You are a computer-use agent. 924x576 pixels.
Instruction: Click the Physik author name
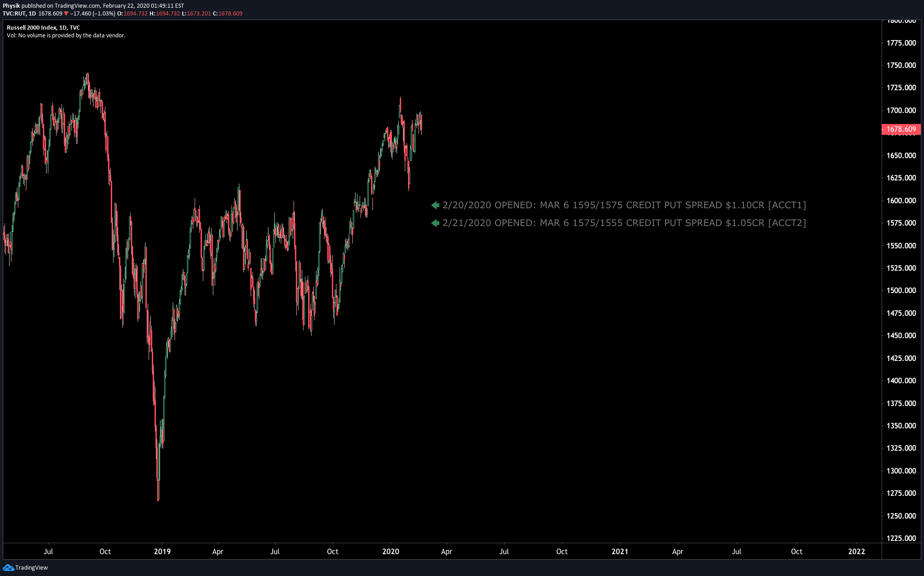tap(11, 6)
